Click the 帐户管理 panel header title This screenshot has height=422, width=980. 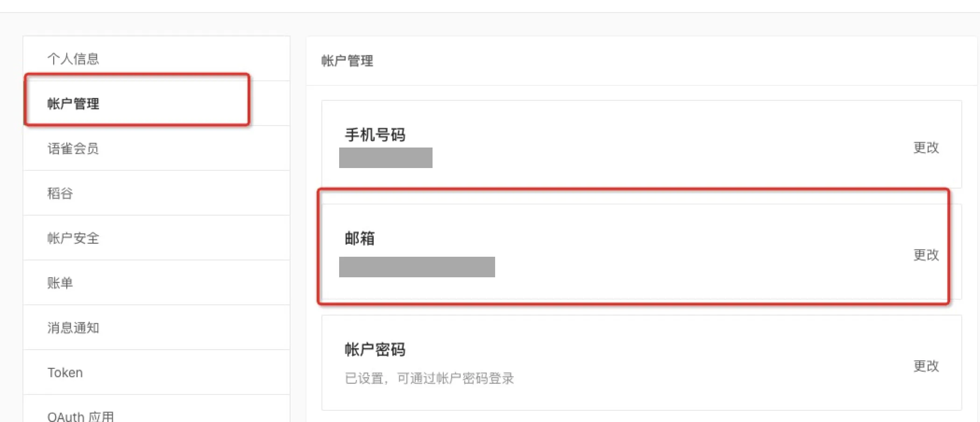pyautogui.click(x=347, y=61)
